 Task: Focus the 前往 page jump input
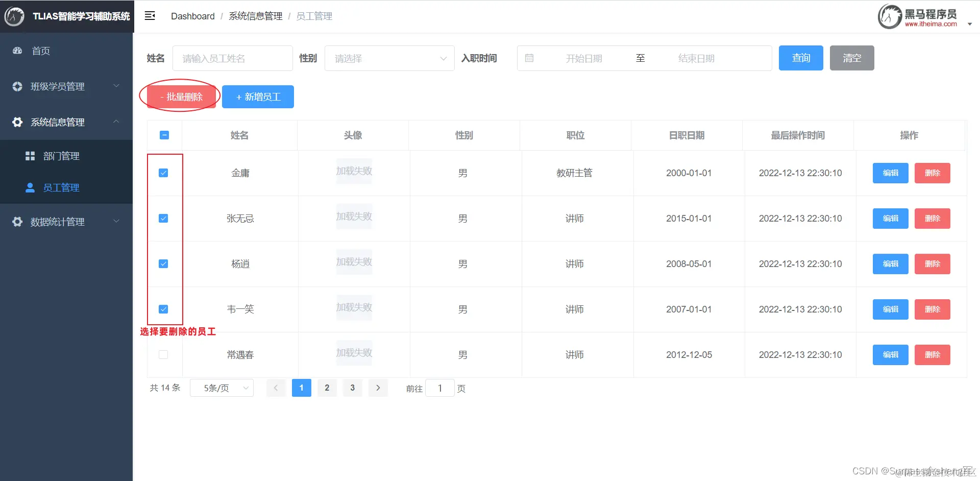pyautogui.click(x=440, y=388)
